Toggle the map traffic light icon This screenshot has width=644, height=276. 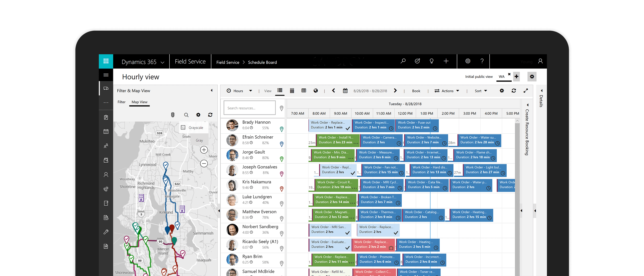tap(172, 115)
